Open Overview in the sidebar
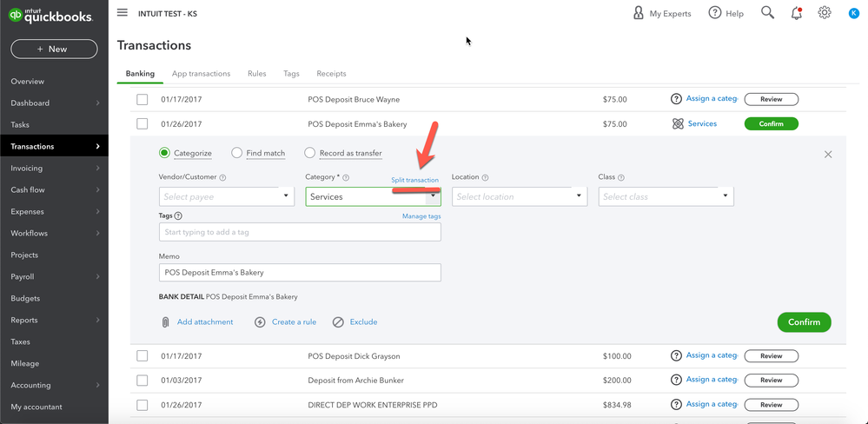The width and height of the screenshot is (868, 424). [27, 82]
